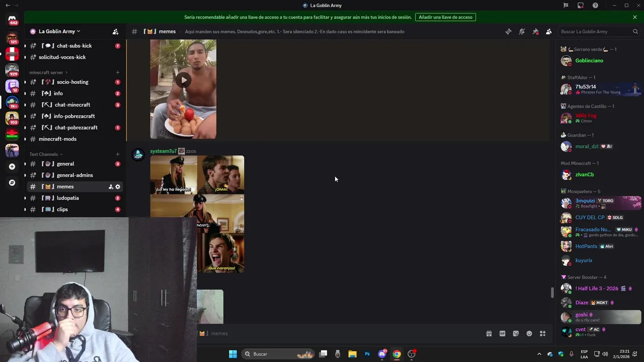644x362 pixels.
Task: Create channel plus in minecraft server category
Action: click(x=118, y=72)
